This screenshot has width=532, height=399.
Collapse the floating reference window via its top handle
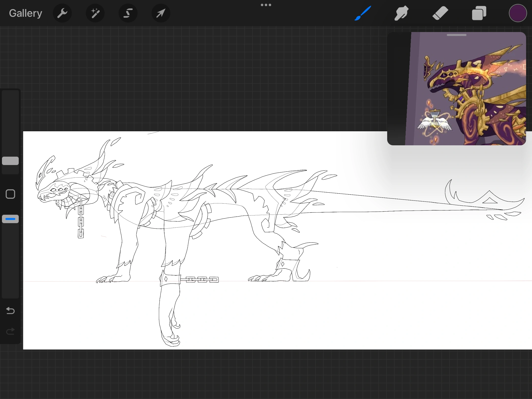pos(456,35)
